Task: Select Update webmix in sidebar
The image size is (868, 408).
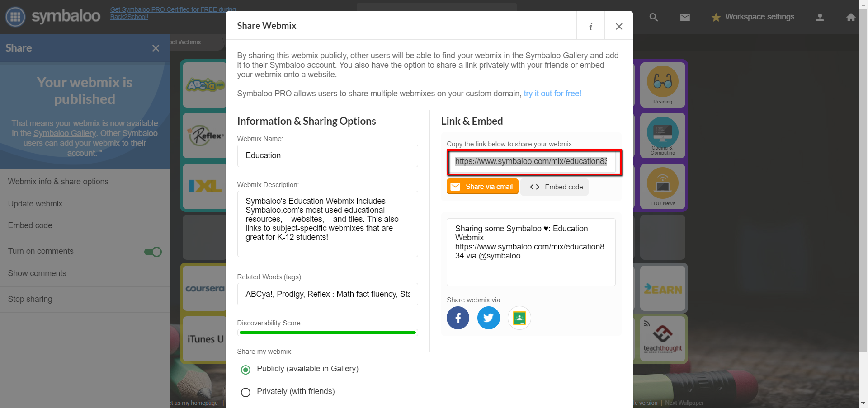Action: [x=35, y=204]
